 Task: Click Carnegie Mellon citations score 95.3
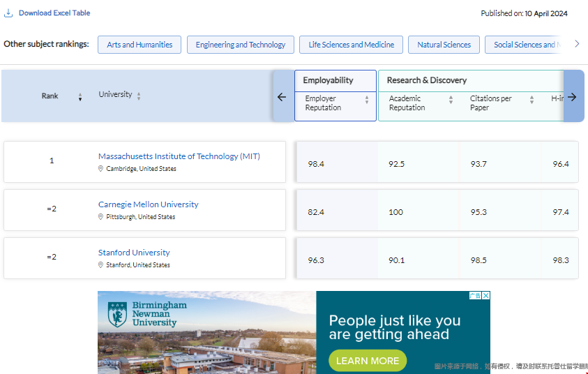point(478,212)
